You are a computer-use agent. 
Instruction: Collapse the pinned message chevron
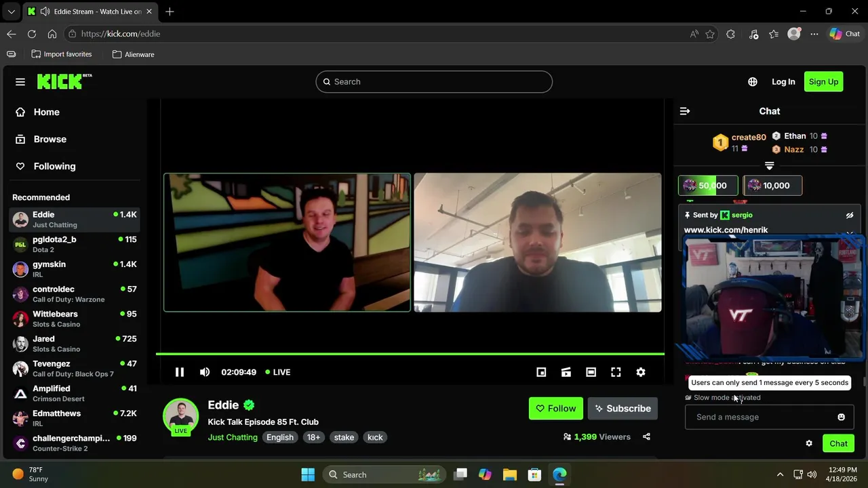[850, 233]
